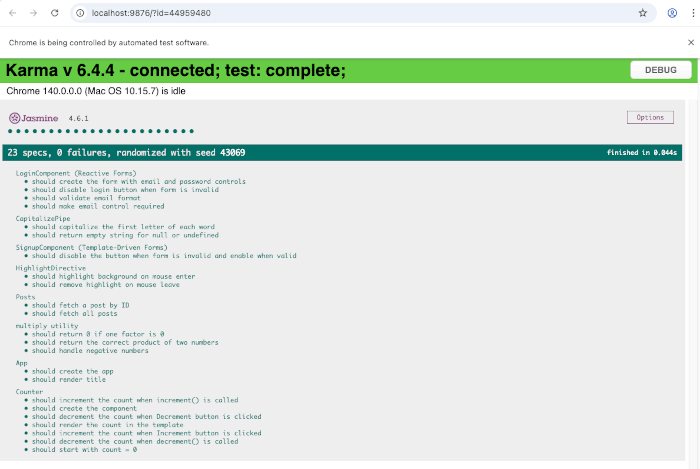Image resolution: width=700 pixels, height=469 pixels.
Task: Open spec 'should validate email format'
Action: [x=86, y=198]
